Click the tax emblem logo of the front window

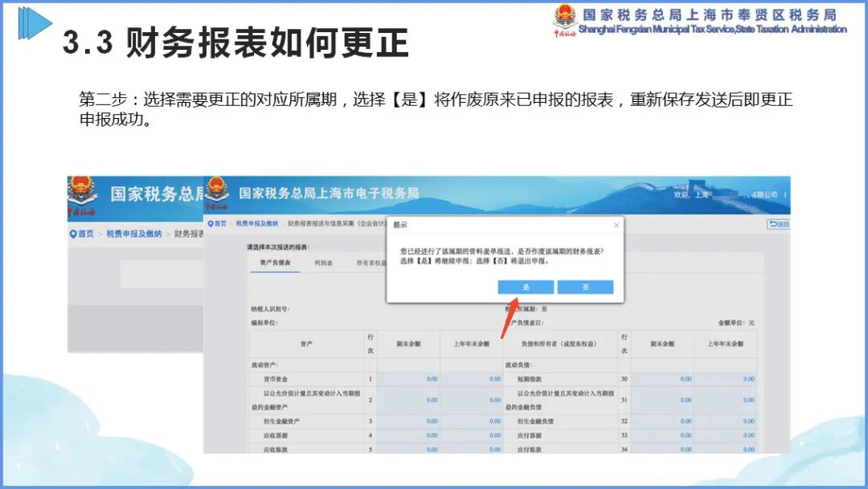pyautogui.click(x=217, y=193)
